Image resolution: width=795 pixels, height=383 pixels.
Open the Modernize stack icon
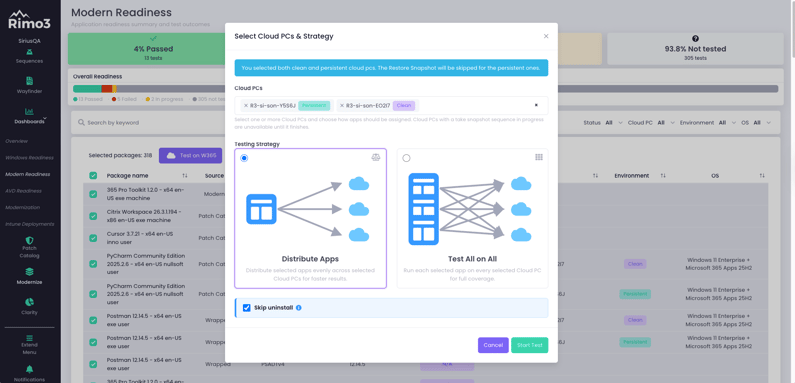pyautogui.click(x=29, y=272)
